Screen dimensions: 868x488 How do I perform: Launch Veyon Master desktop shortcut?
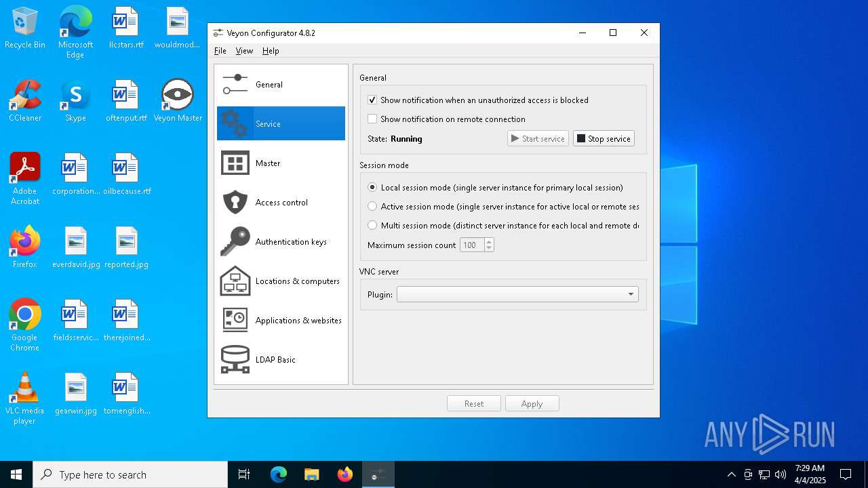point(178,102)
